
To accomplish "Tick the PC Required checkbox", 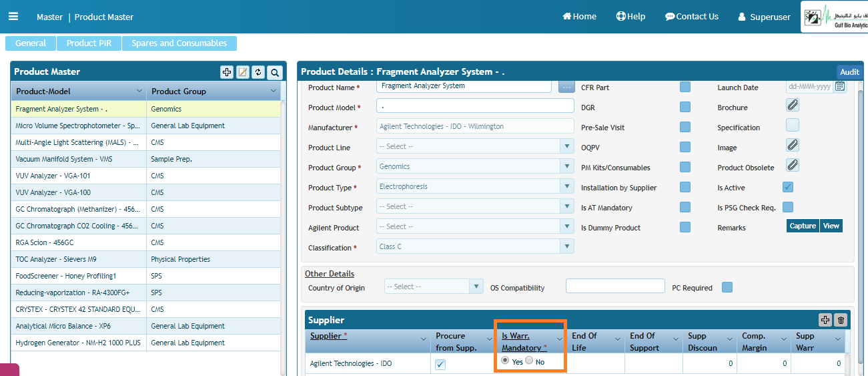I will tap(727, 287).
